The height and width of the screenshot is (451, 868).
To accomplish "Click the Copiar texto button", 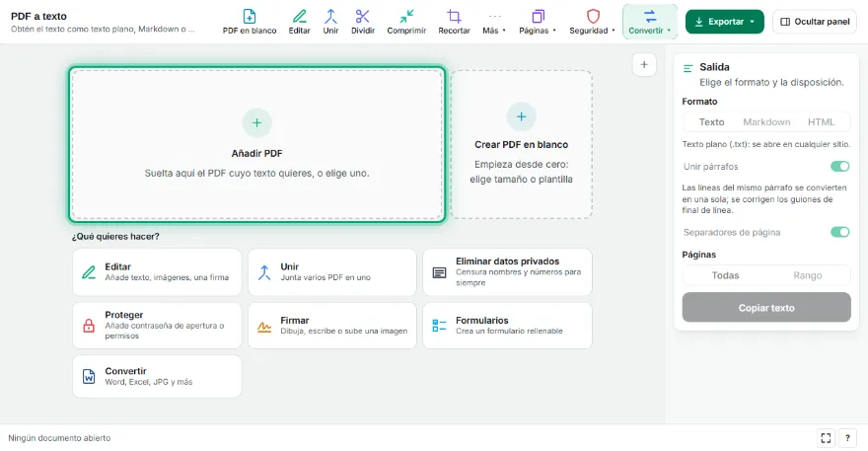I will click(x=766, y=308).
